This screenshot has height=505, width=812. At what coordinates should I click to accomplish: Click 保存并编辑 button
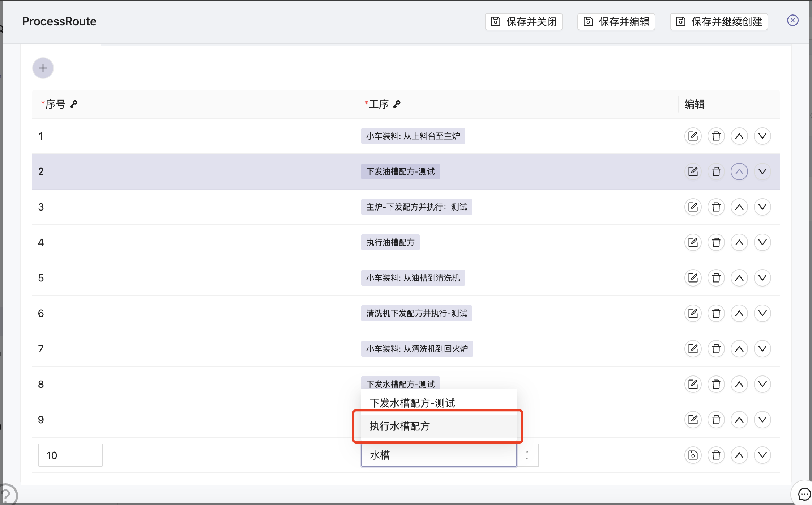pos(616,22)
